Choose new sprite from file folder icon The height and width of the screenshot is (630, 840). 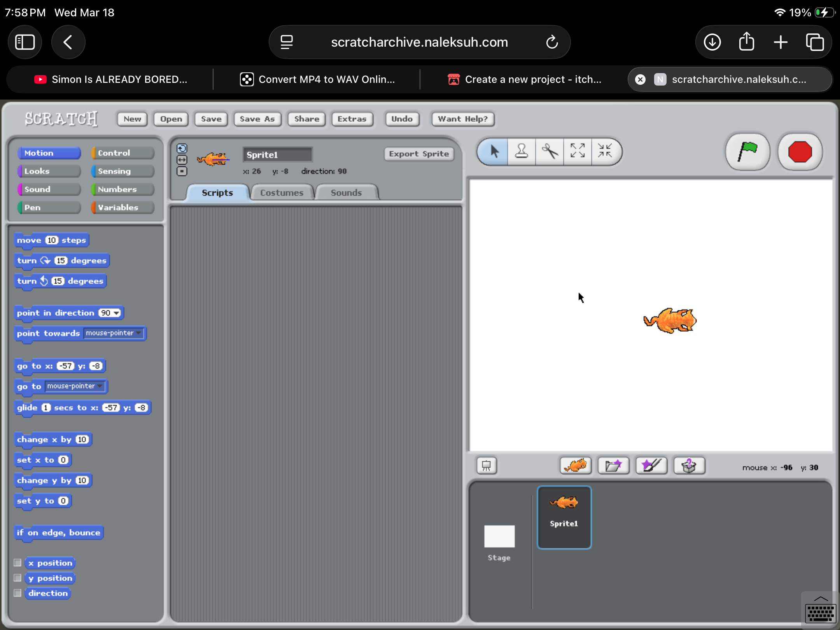[613, 465]
